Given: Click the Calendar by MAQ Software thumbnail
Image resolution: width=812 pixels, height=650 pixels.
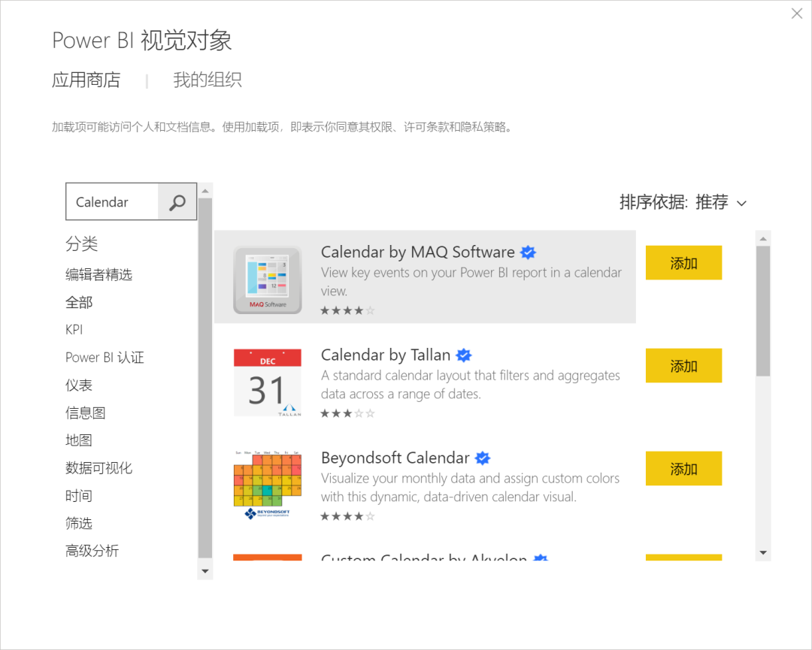Looking at the screenshot, I should pos(267,280).
